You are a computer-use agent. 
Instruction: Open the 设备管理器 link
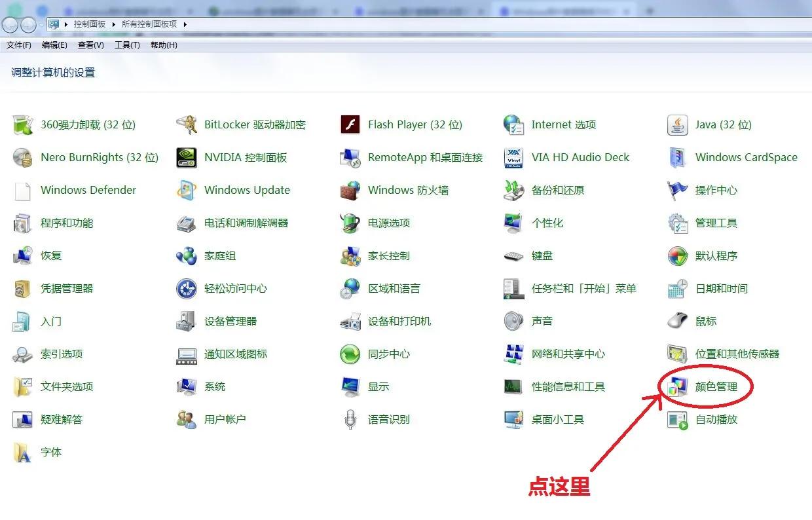tap(231, 321)
